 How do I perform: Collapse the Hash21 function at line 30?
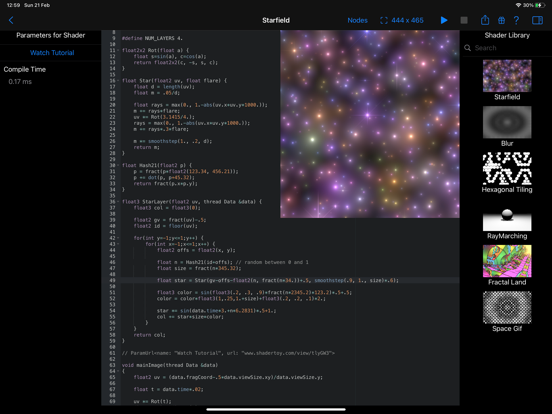pos(118,165)
